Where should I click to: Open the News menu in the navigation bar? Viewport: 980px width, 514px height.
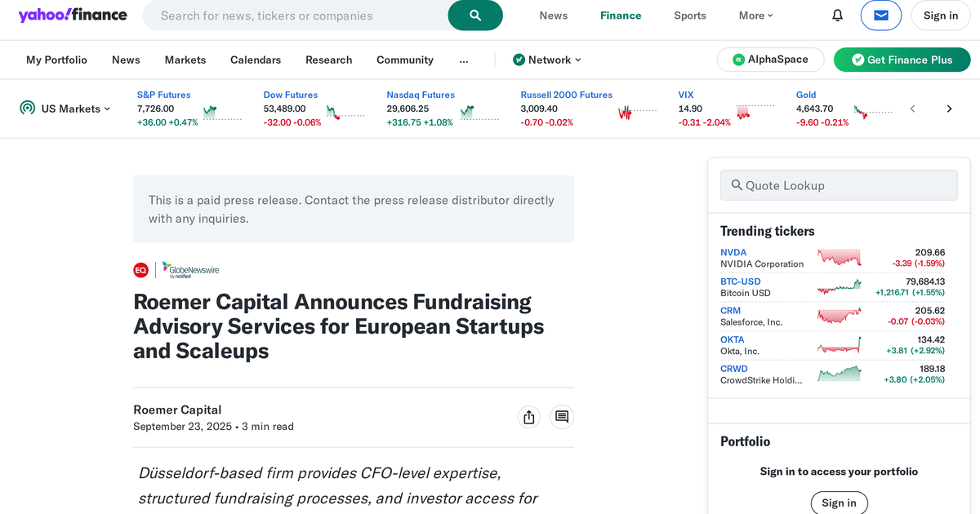pos(126,60)
